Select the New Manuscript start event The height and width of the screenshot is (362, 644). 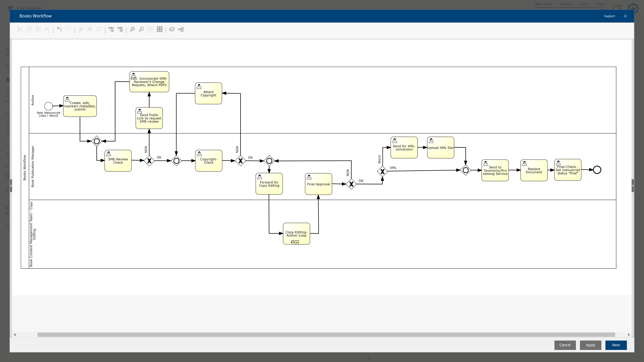[x=48, y=106]
